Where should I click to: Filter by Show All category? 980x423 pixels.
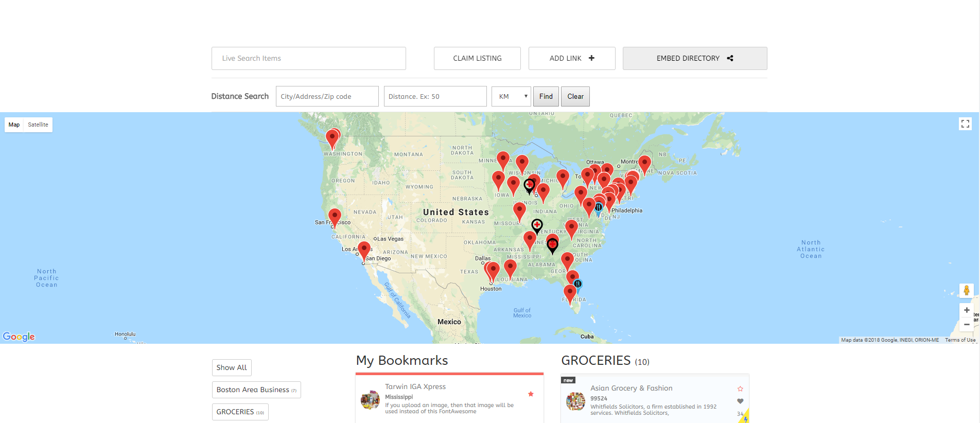pyautogui.click(x=232, y=367)
